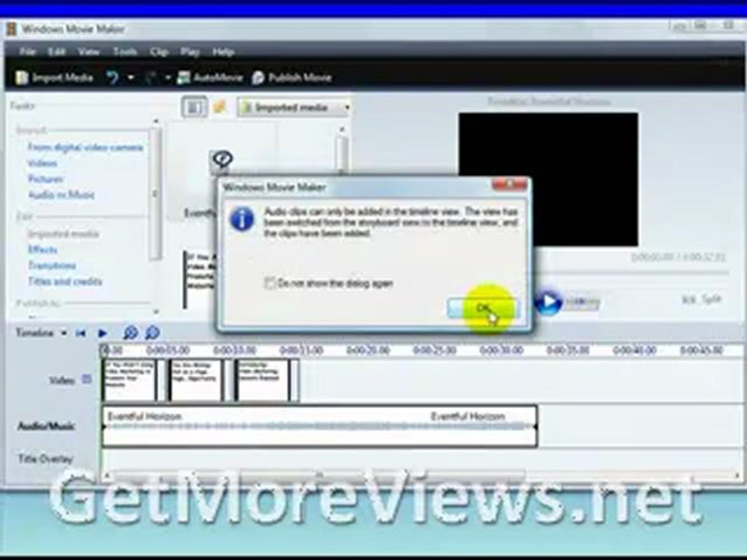The height and width of the screenshot is (560, 747).
Task: Select the first video clip on timeline
Action: pyautogui.click(x=130, y=380)
